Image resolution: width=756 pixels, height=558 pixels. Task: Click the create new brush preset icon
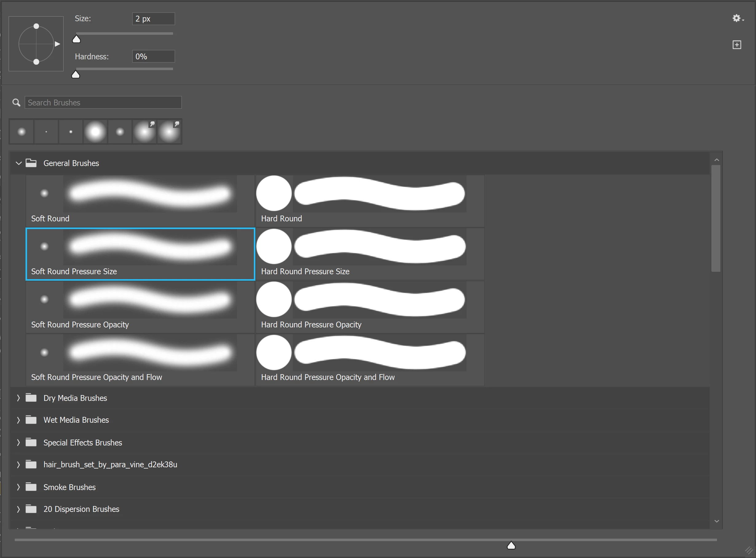pos(736,45)
